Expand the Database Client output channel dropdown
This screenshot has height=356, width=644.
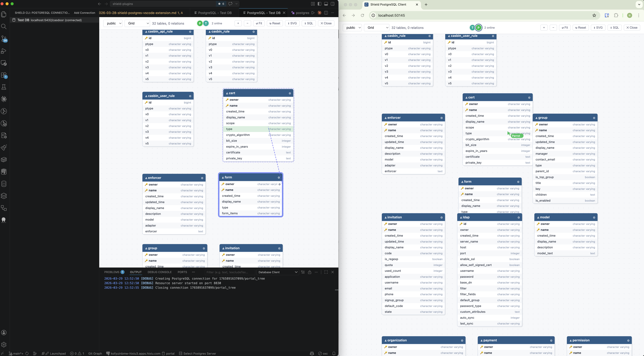tap(278, 272)
